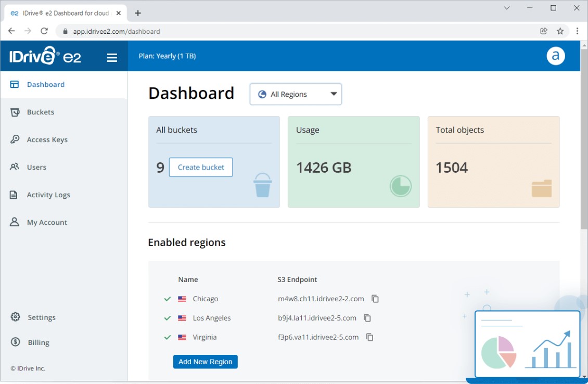Open a new browser tab
Image resolution: width=588 pixels, height=384 pixels.
[137, 13]
